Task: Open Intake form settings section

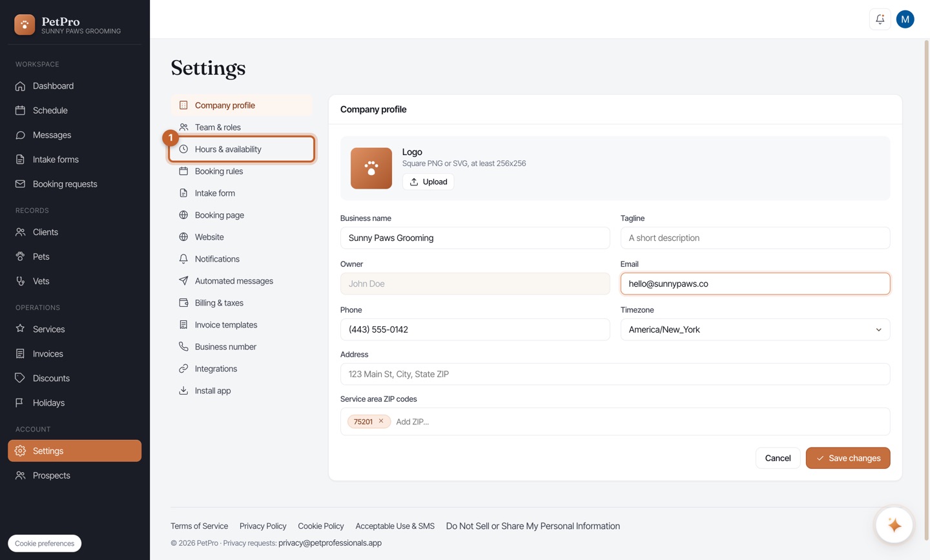Action: click(x=242, y=193)
